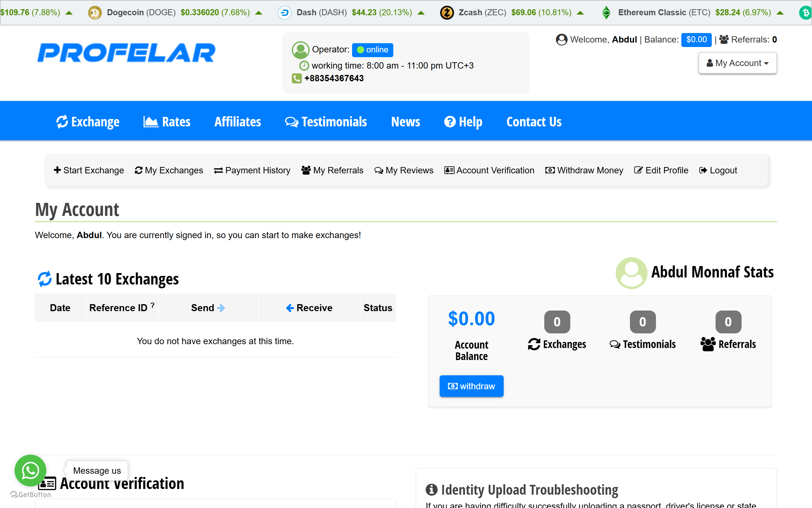812x508 pixels.
Task: Open Rates in main navigation
Action: (167, 122)
